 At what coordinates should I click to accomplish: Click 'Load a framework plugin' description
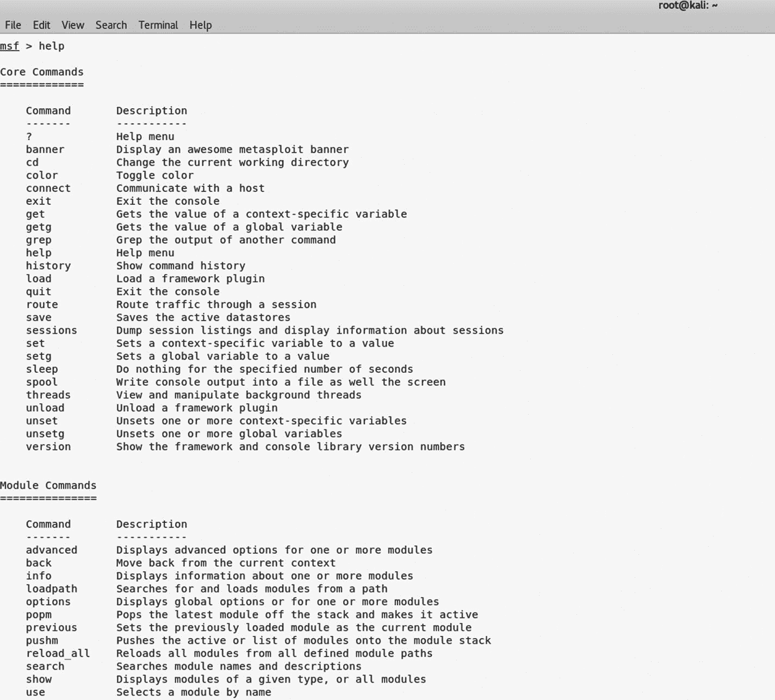click(x=190, y=279)
